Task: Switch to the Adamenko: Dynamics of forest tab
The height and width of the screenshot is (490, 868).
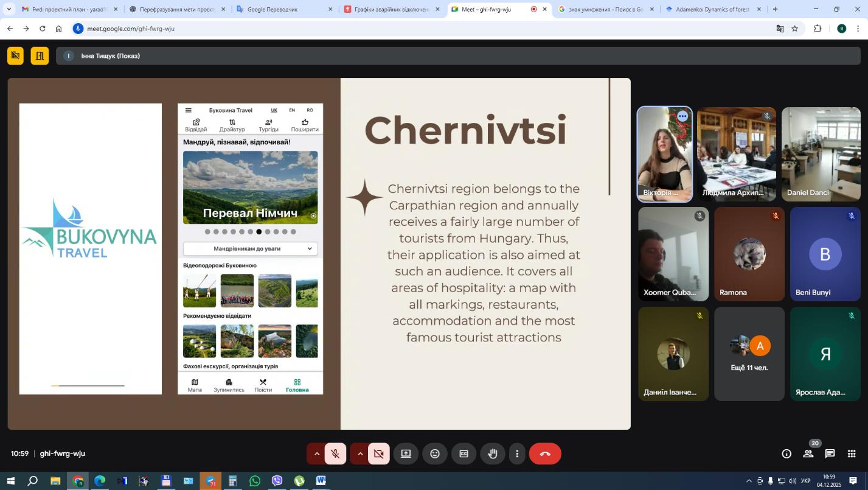Action: 712,9
